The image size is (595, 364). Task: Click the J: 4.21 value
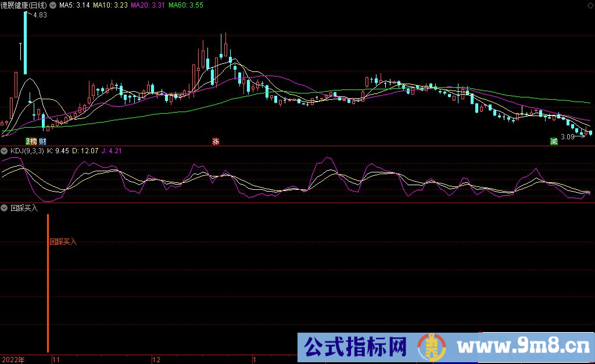(x=112, y=151)
